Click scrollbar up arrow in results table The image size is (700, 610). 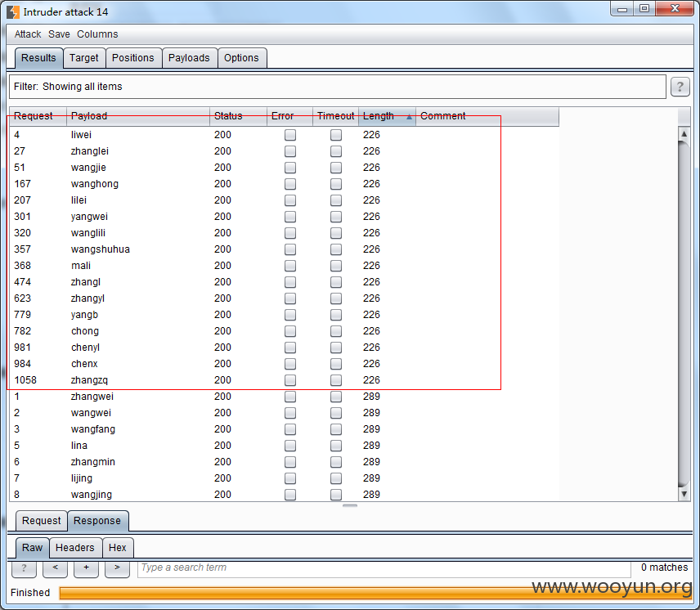pyautogui.click(x=684, y=133)
